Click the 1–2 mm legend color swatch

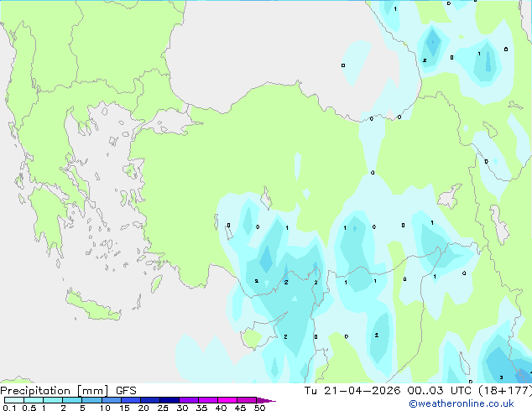pos(53,400)
